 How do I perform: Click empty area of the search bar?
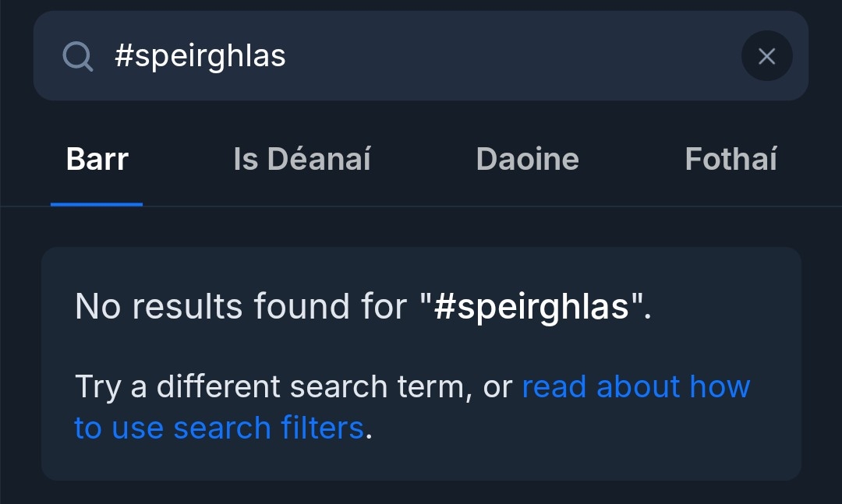[x=507, y=56]
